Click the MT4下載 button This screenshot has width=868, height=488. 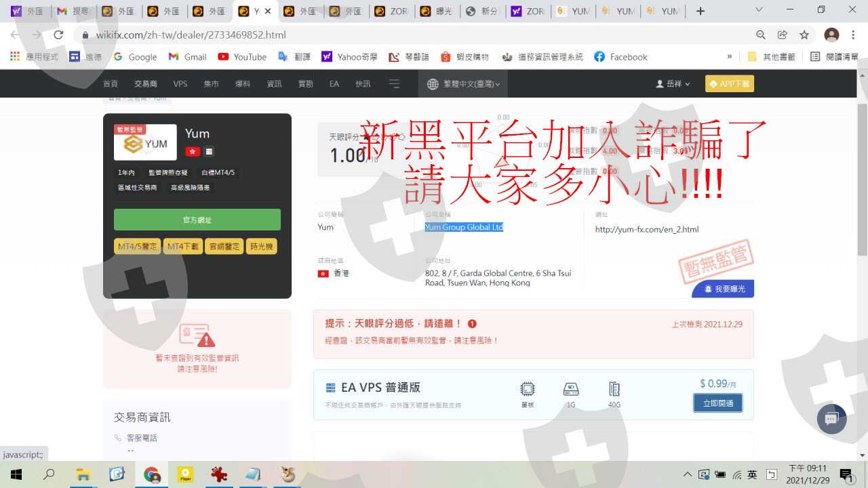coord(183,247)
